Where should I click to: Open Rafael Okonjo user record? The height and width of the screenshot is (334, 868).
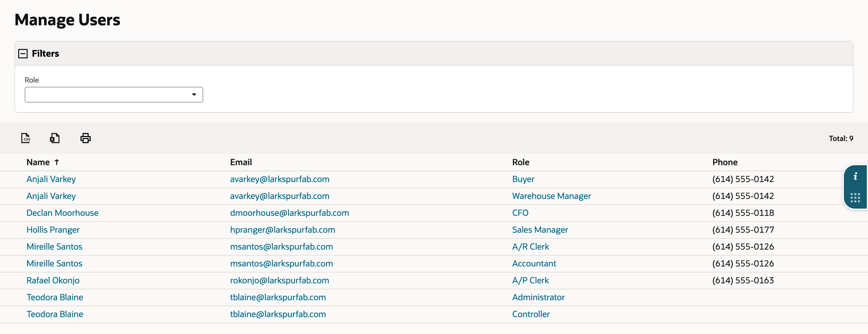click(53, 280)
